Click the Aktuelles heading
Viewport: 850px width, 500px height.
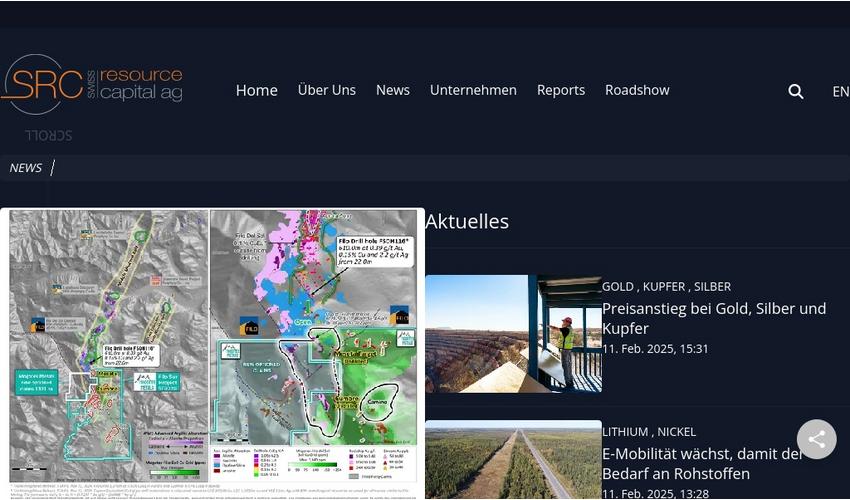point(467,221)
